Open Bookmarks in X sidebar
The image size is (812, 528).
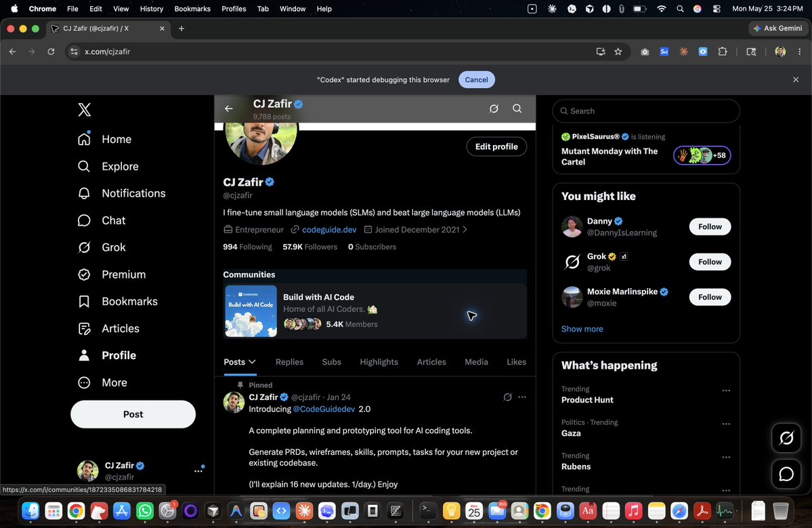117,301
